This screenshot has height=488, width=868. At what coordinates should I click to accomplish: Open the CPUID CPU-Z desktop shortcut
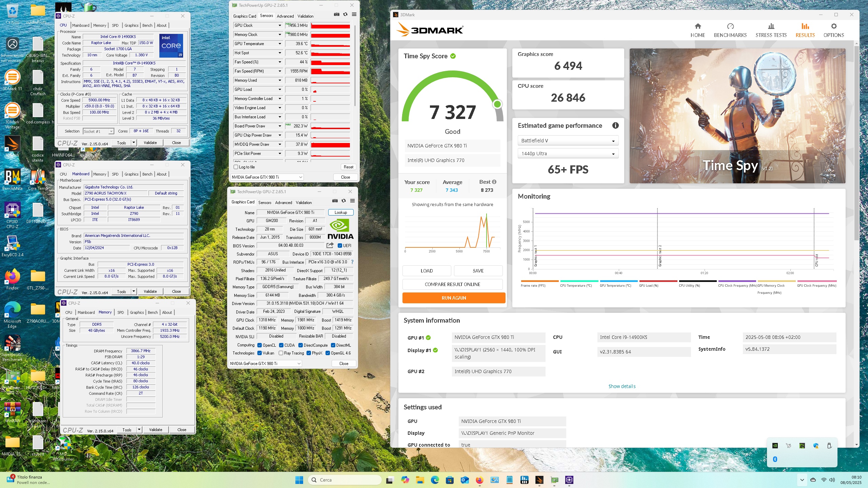click(13, 216)
